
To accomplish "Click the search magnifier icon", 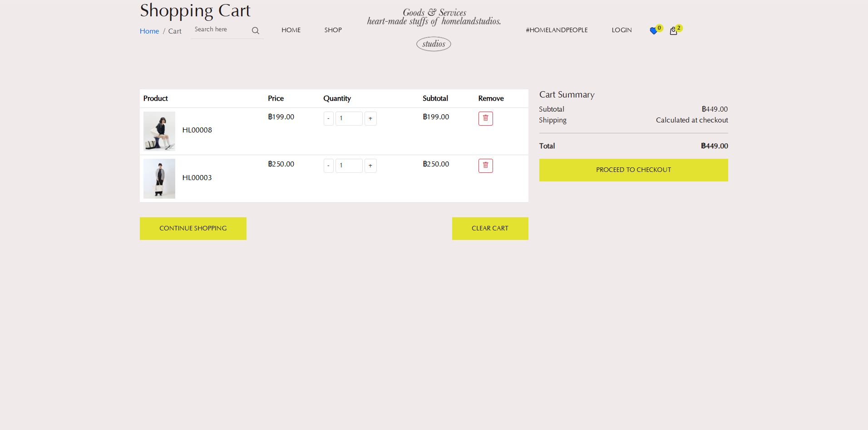I will (256, 30).
